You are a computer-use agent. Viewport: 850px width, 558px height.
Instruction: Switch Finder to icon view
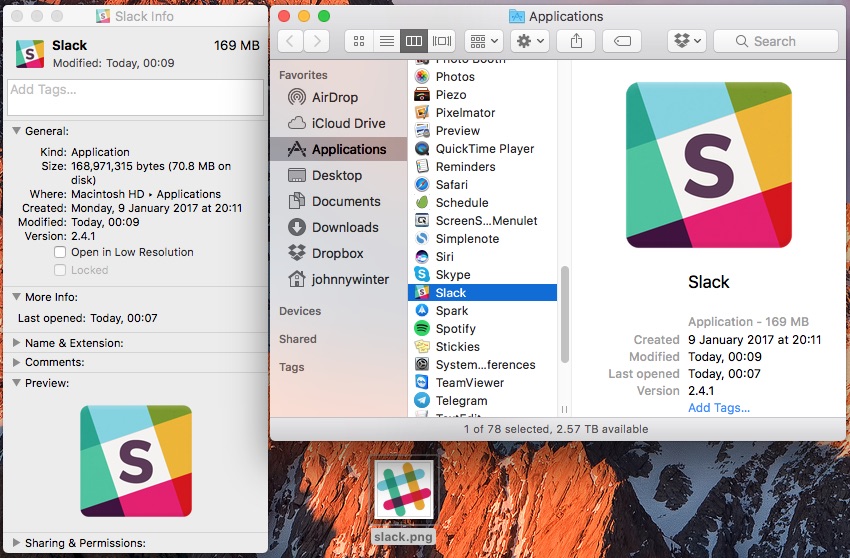tap(359, 41)
